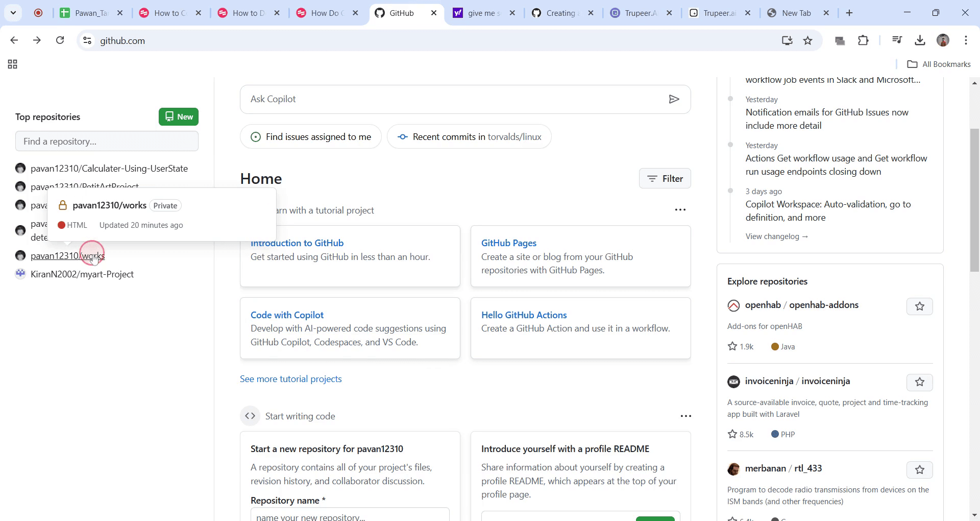
Task: Click Find issues assigned to me
Action: click(x=310, y=137)
